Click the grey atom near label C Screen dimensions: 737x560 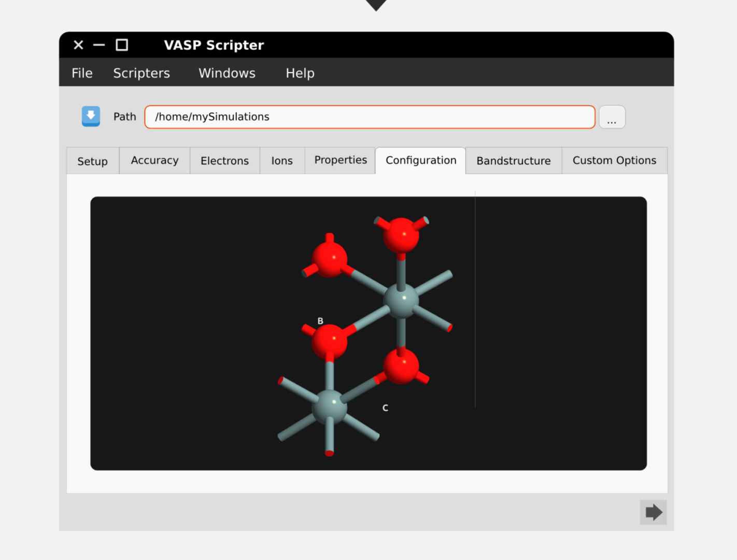point(330,407)
